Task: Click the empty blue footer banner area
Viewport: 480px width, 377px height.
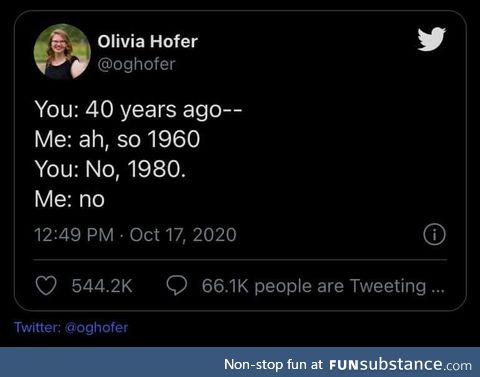Action: click(x=112, y=363)
